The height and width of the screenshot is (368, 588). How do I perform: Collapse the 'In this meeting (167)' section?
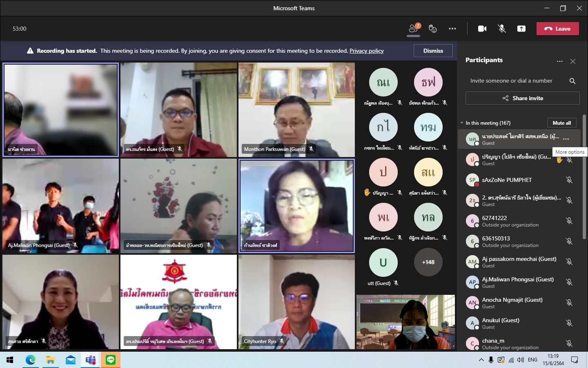click(x=462, y=123)
